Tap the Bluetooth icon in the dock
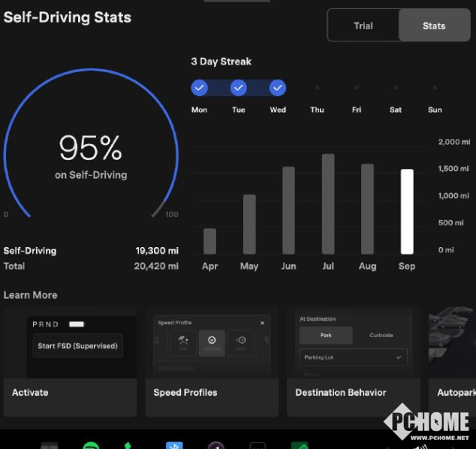Screen dimensions: 476x449 click(x=174, y=445)
